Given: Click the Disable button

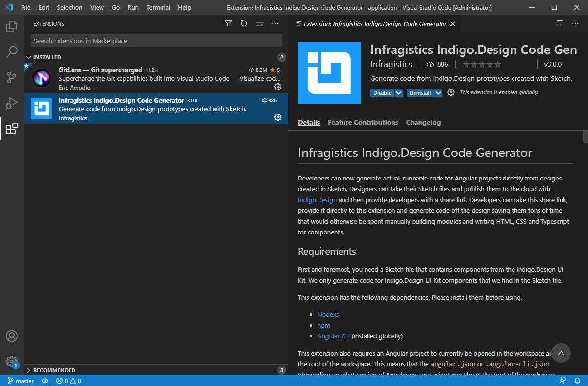Looking at the screenshot, I should click(x=383, y=93).
